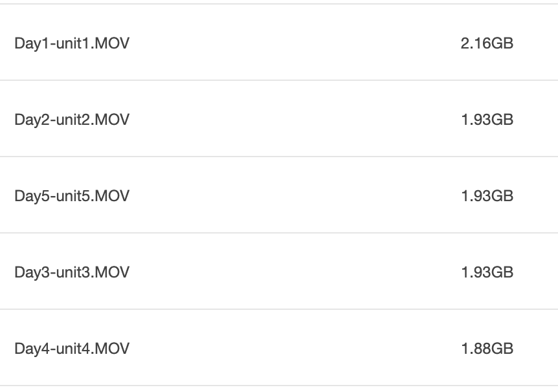Select the Day5-unit5.MOV list row
558x392 pixels.
278,196
